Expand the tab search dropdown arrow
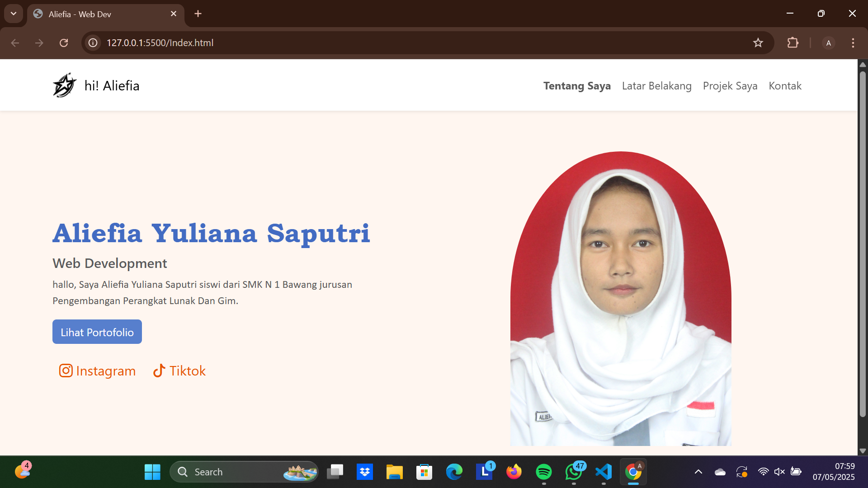This screenshot has height=488, width=868. [x=14, y=14]
